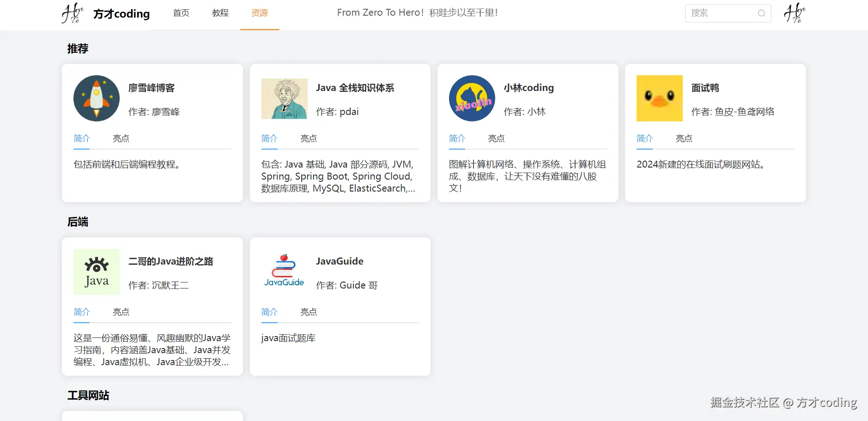
Task: Select 简介 tab on 面试鸭 card
Action: click(x=645, y=138)
